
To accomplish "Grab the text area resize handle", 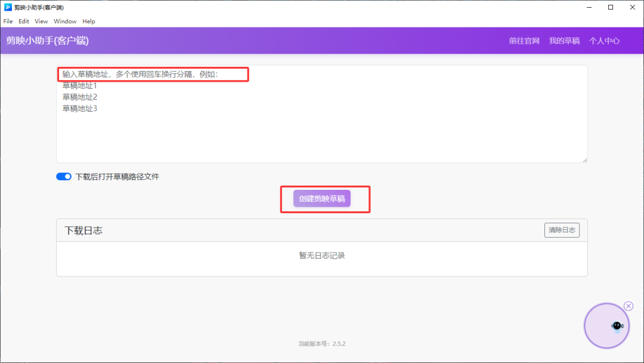I will 585,160.
